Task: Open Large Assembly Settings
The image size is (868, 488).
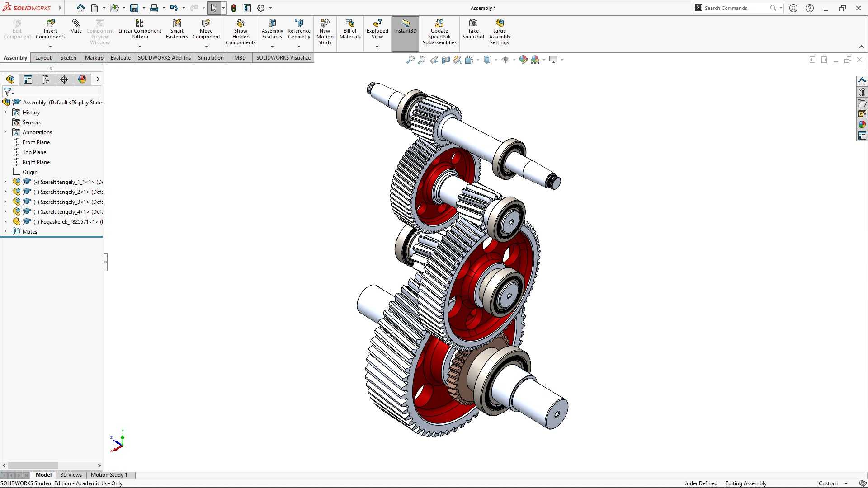Action: [500, 32]
